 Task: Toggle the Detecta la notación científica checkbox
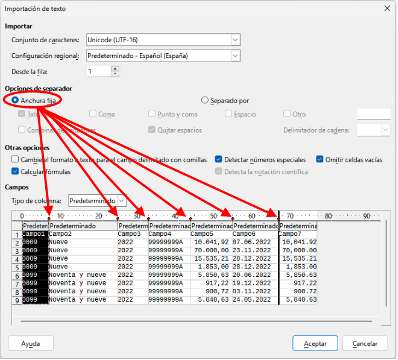(219, 171)
